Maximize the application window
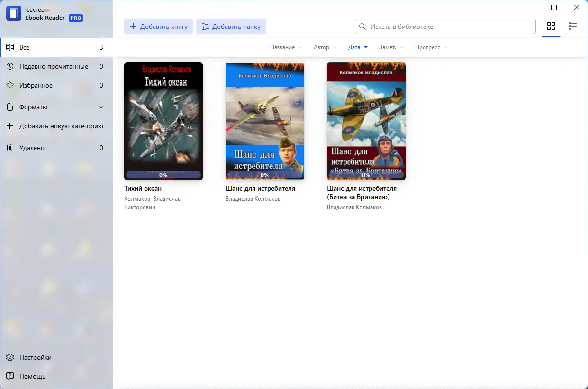 pos(554,8)
